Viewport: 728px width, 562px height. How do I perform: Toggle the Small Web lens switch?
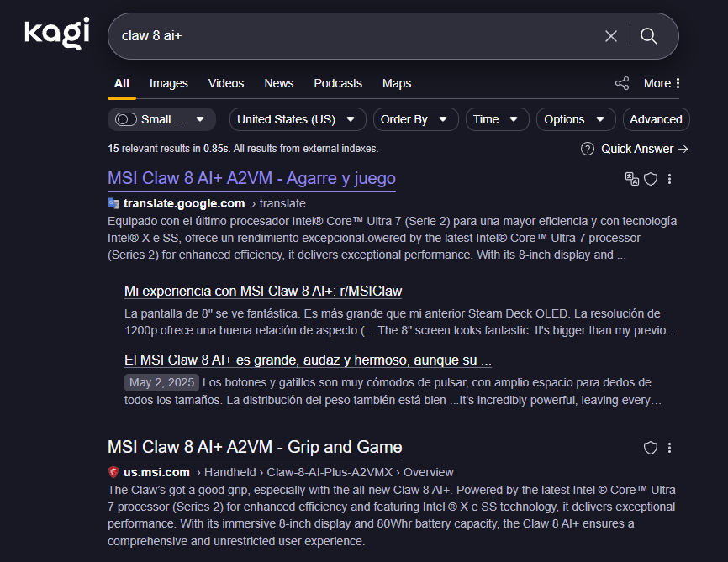pos(127,119)
